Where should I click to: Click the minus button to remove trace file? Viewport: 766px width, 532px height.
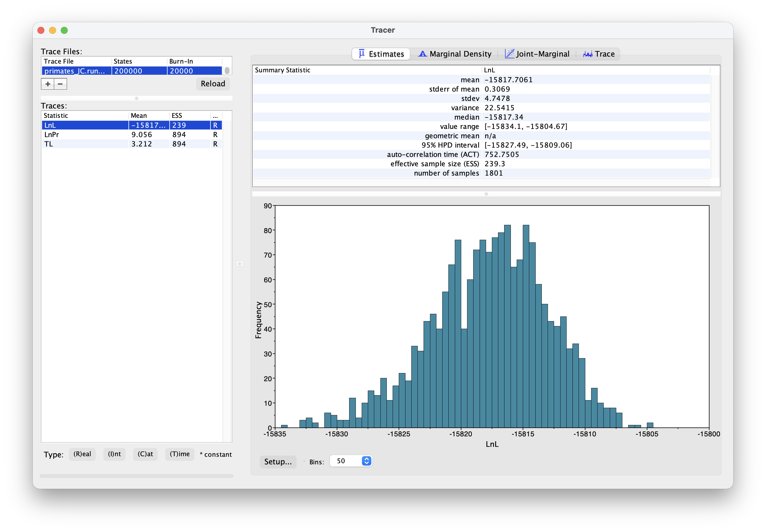coord(60,84)
